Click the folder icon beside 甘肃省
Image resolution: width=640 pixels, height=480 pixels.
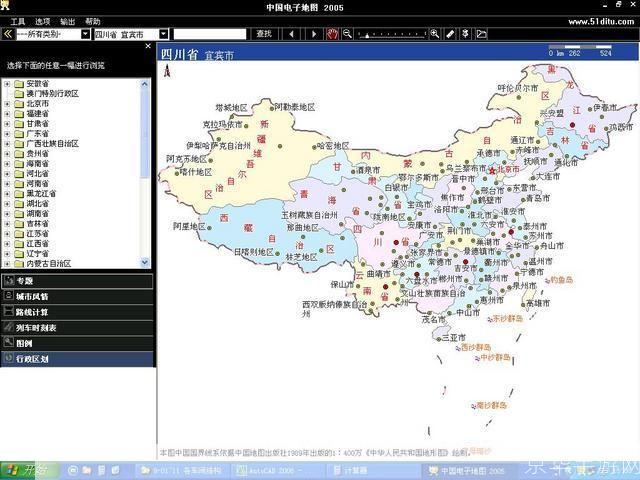click(x=19, y=124)
